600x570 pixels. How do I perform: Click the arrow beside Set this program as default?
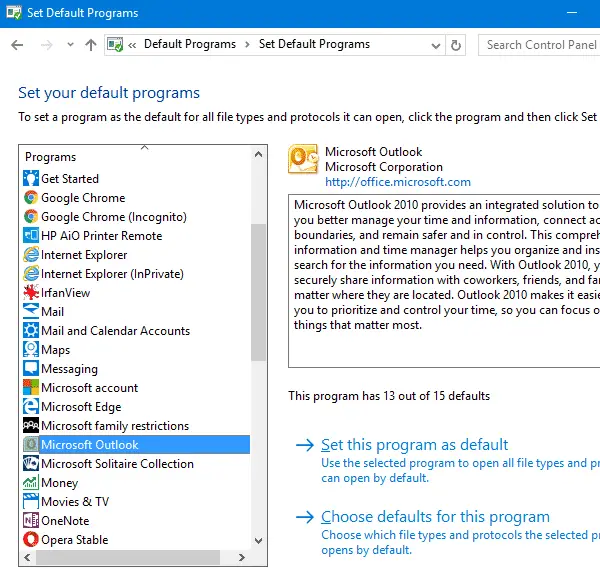pos(305,445)
